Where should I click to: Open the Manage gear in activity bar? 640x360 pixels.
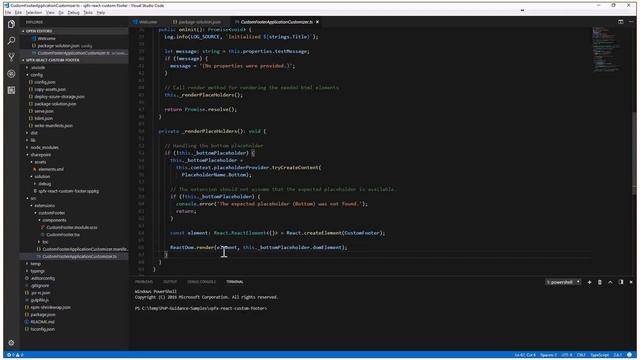click(11, 343)
